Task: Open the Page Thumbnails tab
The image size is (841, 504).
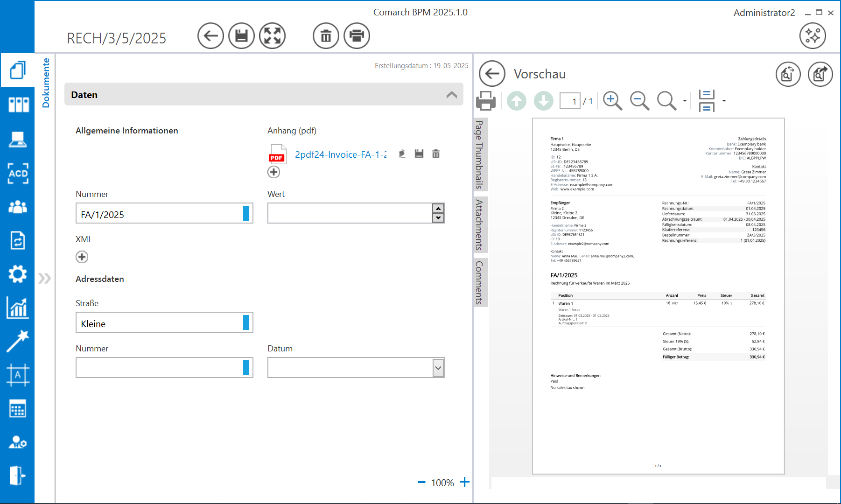Action: click(479, 154)
